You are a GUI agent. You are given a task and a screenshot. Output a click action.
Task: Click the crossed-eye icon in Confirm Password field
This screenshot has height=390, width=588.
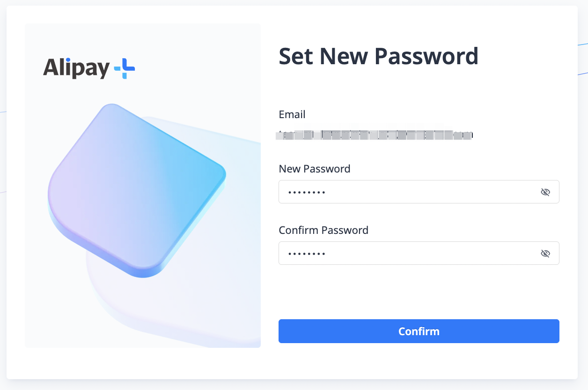point(545,253)
